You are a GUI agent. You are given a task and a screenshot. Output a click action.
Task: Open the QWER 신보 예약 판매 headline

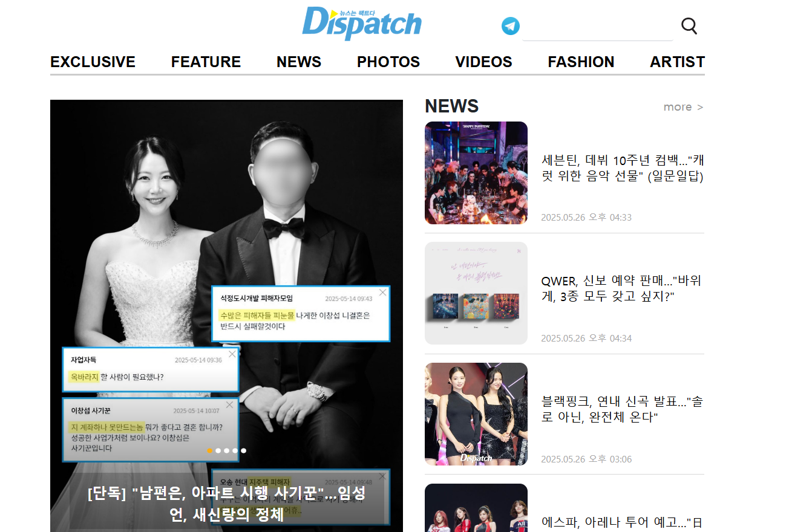pos(623,289)
